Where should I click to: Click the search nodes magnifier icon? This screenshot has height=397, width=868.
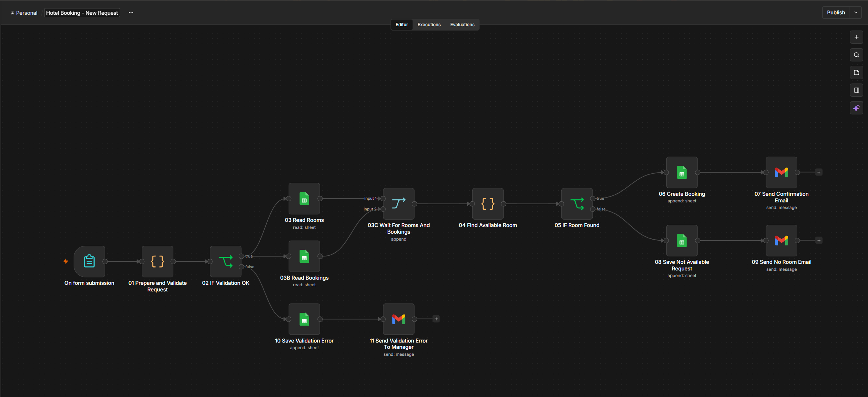(857, 55)
